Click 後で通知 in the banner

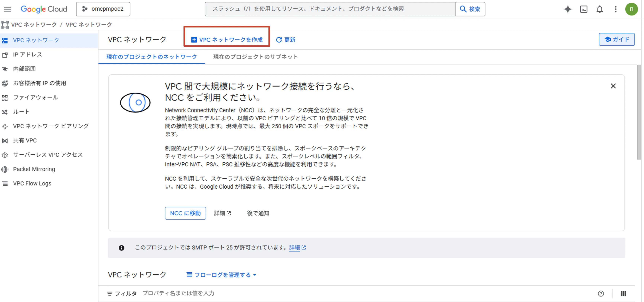(258, 213)
